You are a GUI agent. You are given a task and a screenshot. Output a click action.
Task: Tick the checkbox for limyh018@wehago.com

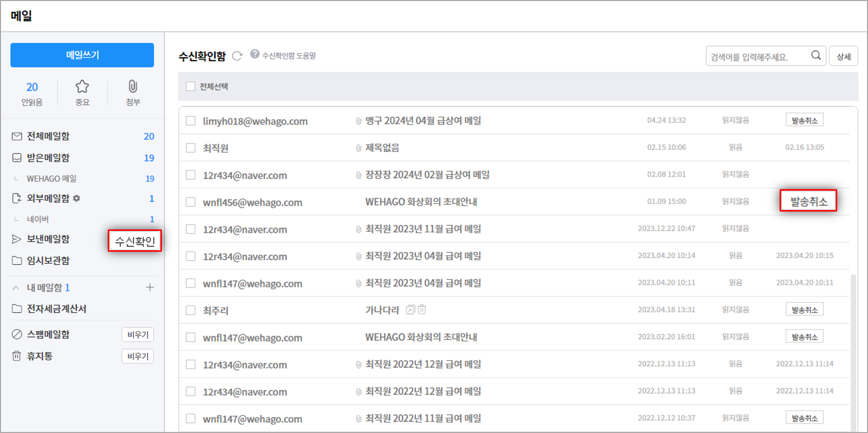pyautogui.click(x=191, y=121)
